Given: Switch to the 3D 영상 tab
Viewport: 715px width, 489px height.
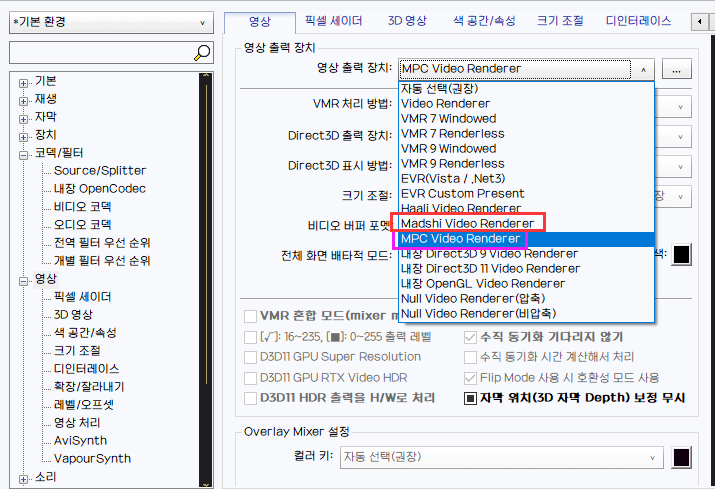Looking at the screenshot, I should coord(407,21).
